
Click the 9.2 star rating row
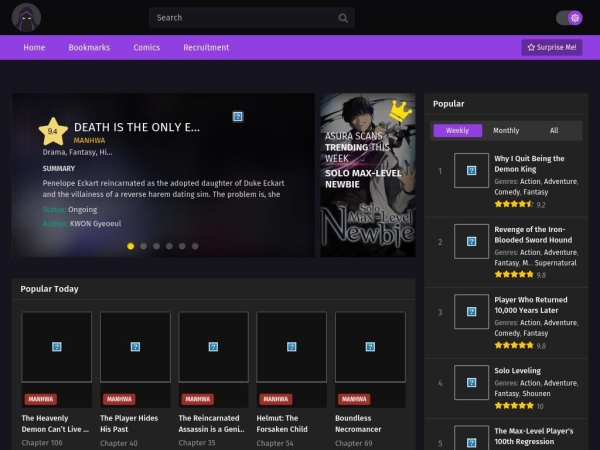click(520, 204)
